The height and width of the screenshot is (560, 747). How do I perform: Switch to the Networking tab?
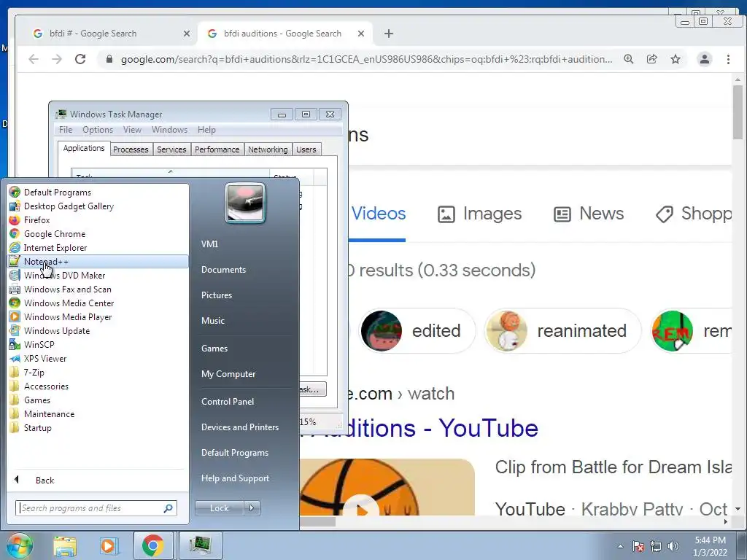268,149
